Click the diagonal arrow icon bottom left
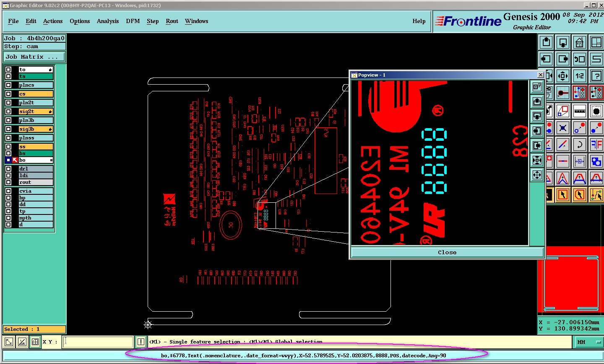Viewport: 604px width, 364px height. pos(9,342)
